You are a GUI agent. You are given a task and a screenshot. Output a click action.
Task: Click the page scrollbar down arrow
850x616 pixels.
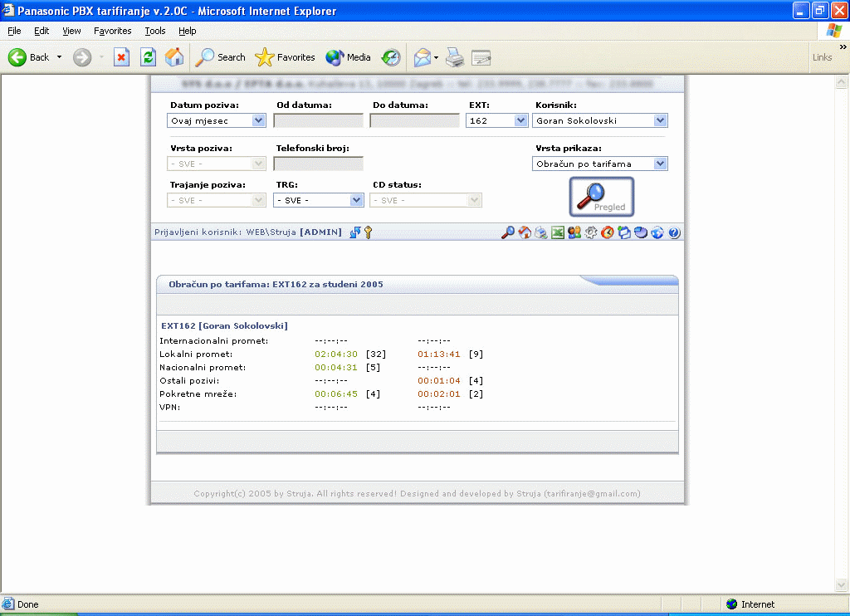(x=842, y=584)
